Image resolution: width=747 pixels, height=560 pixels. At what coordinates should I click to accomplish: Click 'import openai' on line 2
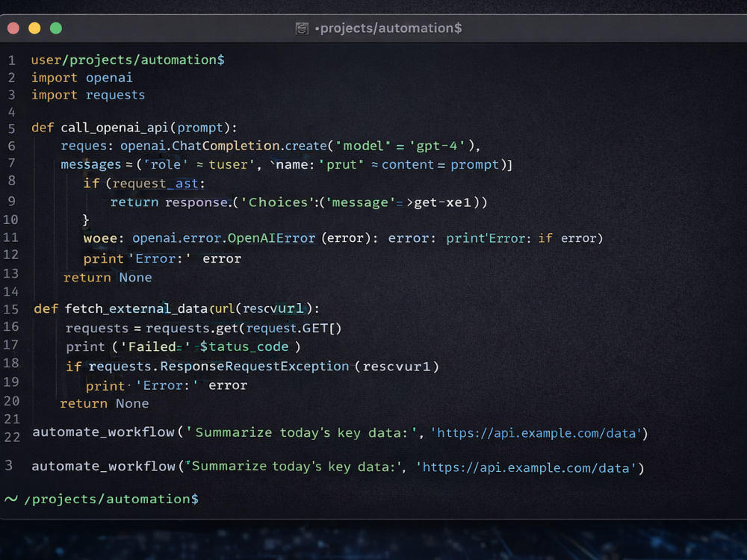pos(82,78)
